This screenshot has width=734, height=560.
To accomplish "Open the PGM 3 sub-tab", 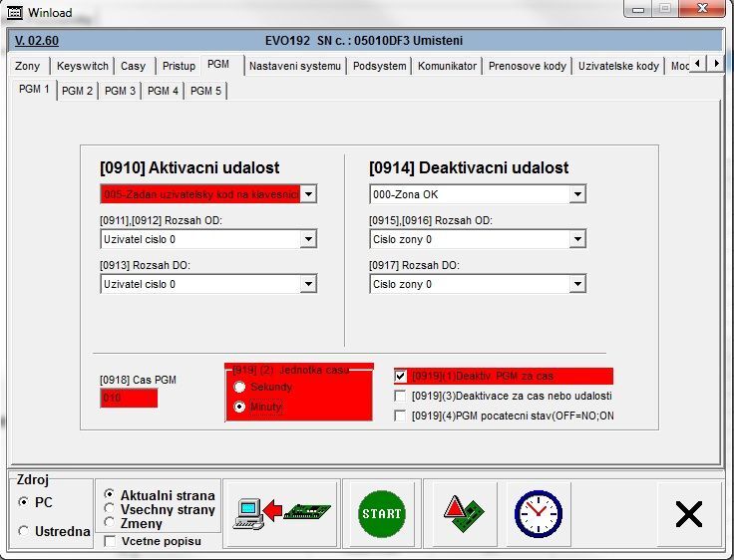I will coord(121,91).
